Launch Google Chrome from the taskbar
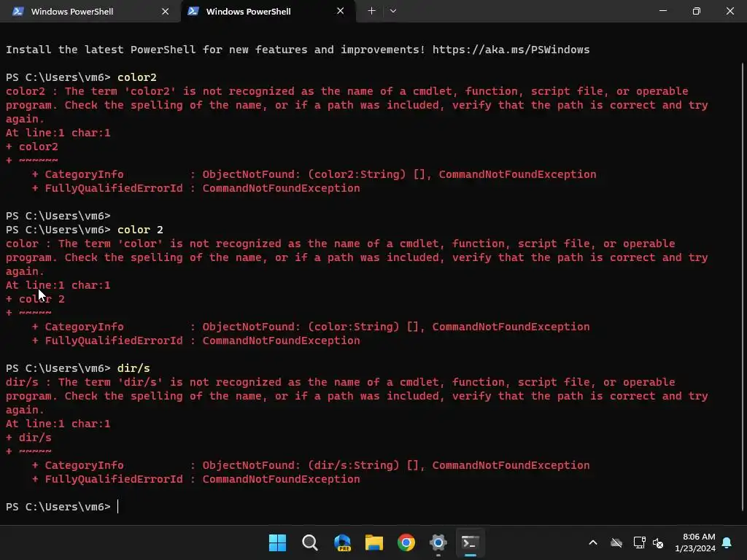Screen dimensions: 747x560 (x=406, y=542)
